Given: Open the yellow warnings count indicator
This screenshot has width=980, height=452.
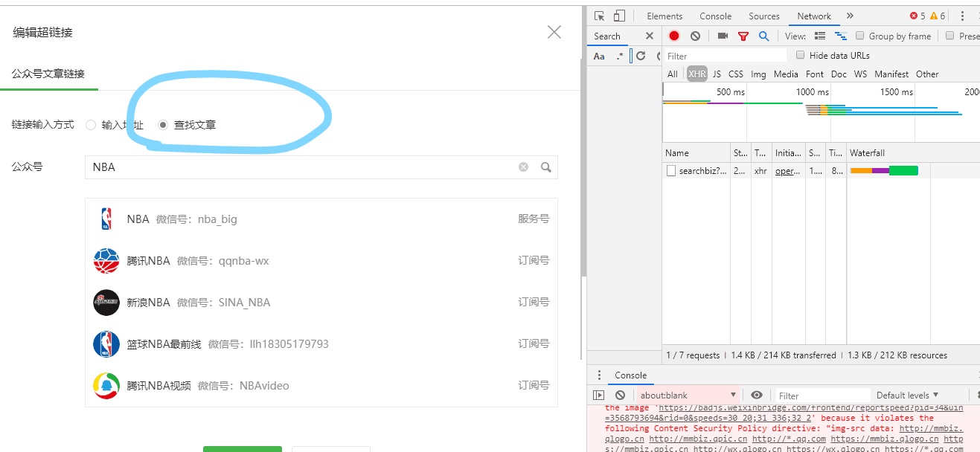Looking at the screenshot, I should tap(938, 16).
